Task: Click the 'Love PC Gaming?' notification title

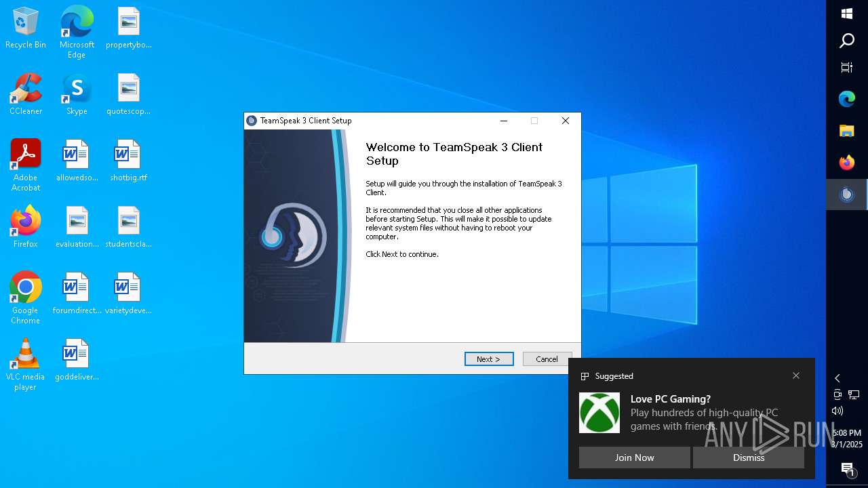Action: [671, 399]
